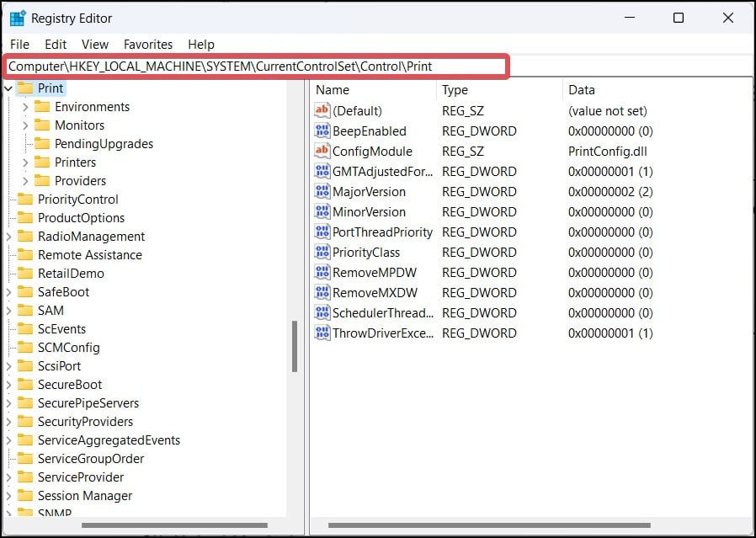This screenshot has height=538, width=756.
Task: Expand the Providers subkey
Action: (25, 181)
